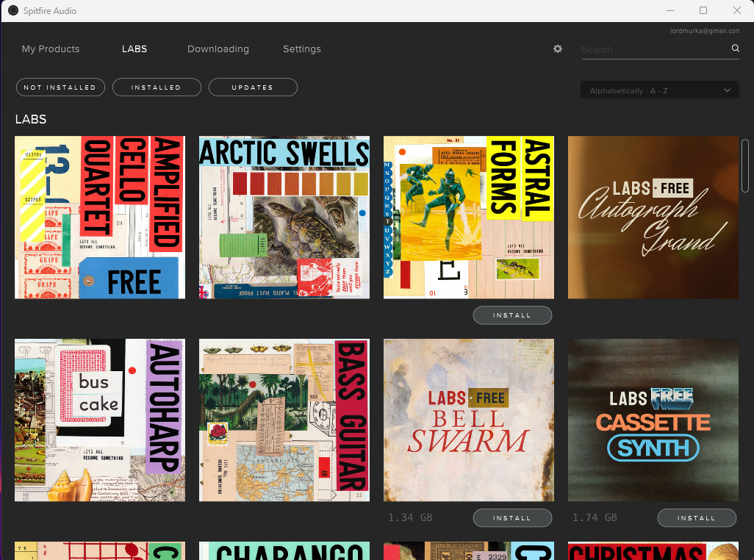The height and width of the screenshot is (560, 754).
Task: Open the Downloading tab
Action: tap(218, 49)
